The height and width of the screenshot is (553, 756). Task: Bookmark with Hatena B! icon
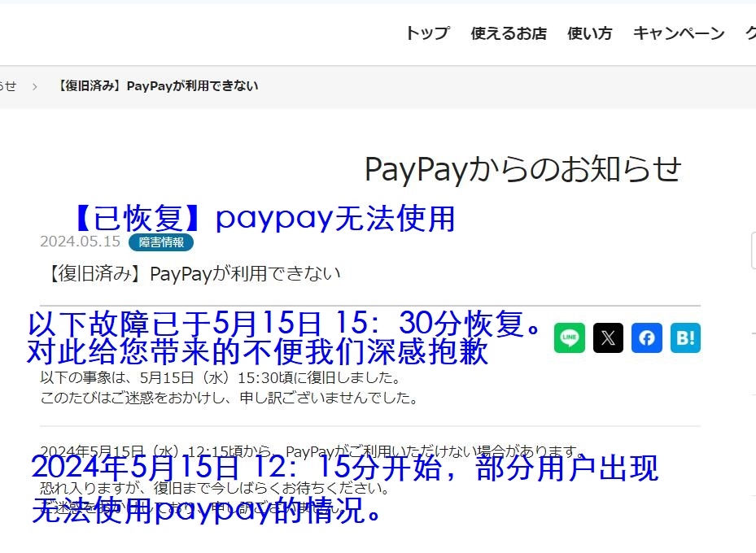tap(685, 337)
